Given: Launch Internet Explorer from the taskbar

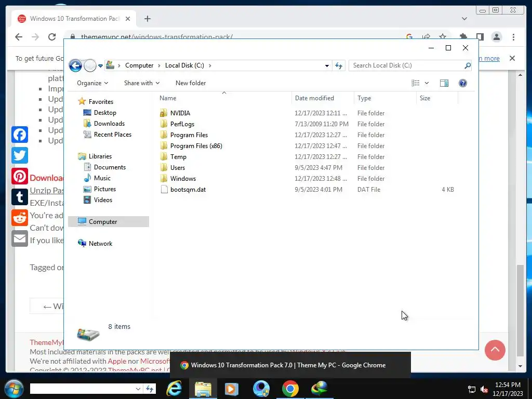Looking at the screenshot, I should (x=174, y=389).
